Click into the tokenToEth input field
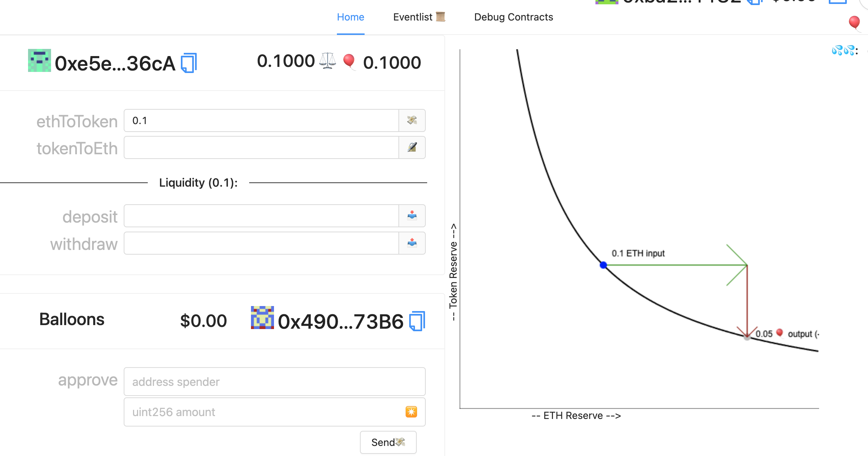868x456 pixels. coord(261,147)
